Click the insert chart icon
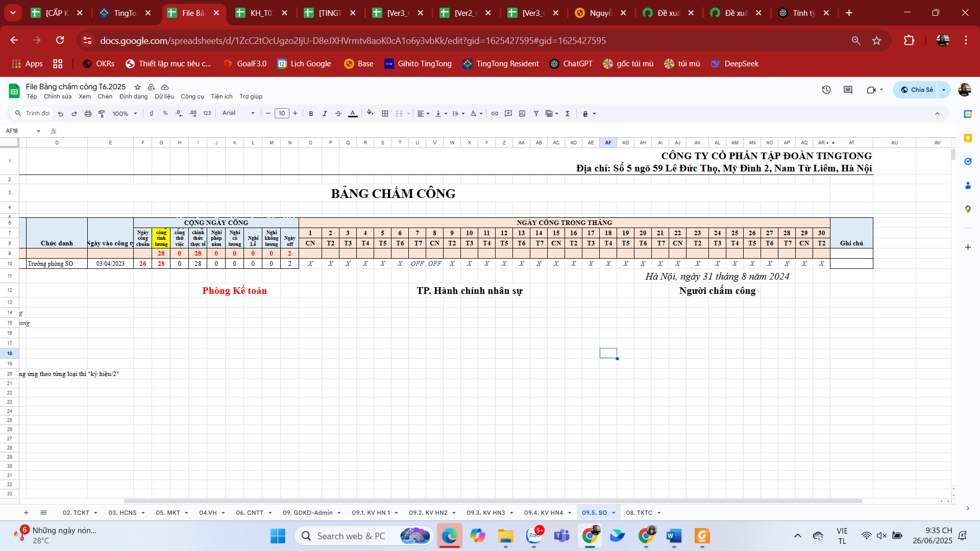 pos(522,113)
